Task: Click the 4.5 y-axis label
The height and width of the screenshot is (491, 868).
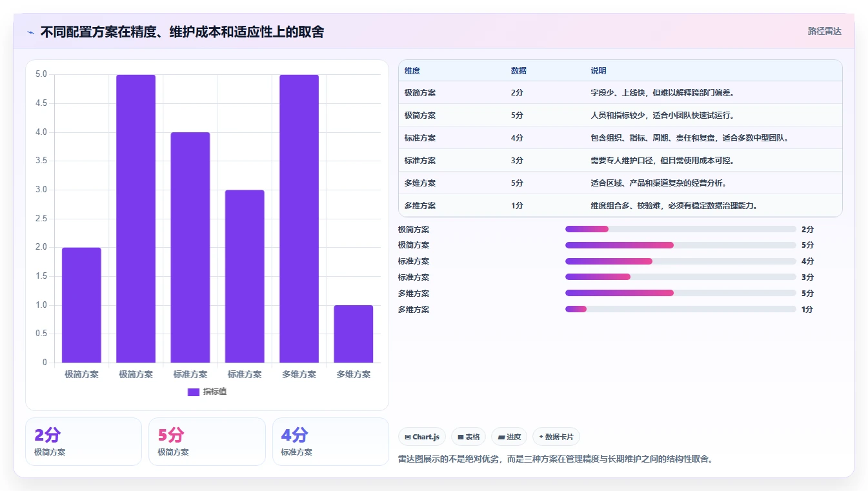Action: pos(41,103)
